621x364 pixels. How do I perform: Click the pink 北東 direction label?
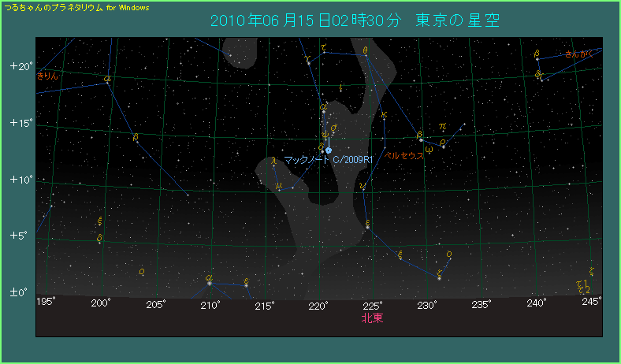coord(372,318)
